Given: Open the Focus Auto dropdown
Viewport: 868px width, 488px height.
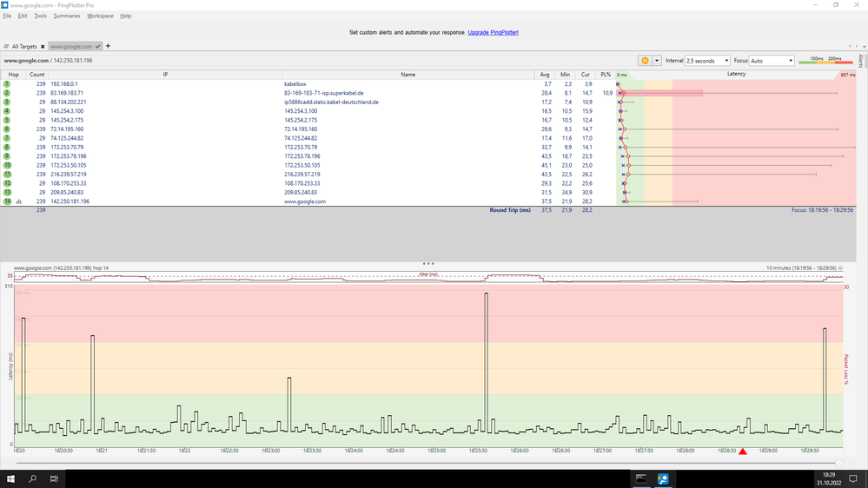Looking at the screenshot, I should [772, 60].
